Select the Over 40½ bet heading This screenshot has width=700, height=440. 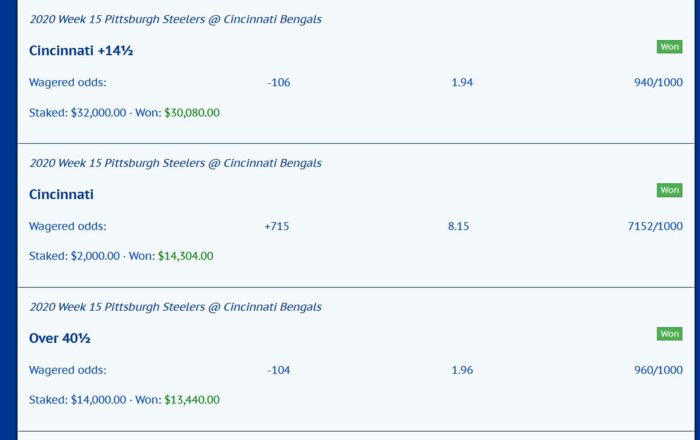point(59,338)
